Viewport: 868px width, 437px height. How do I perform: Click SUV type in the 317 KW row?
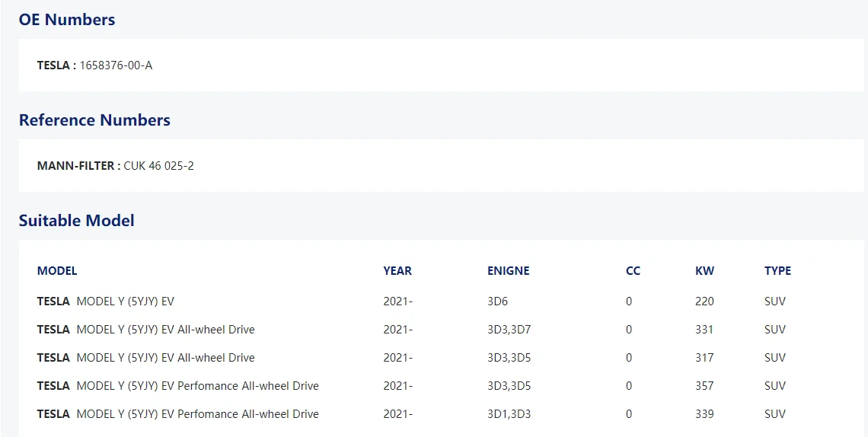point(775,358)
